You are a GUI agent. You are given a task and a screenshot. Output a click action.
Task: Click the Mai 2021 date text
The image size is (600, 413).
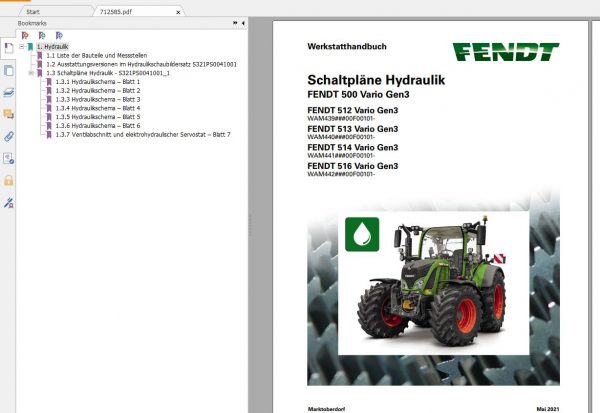point(548,409)
